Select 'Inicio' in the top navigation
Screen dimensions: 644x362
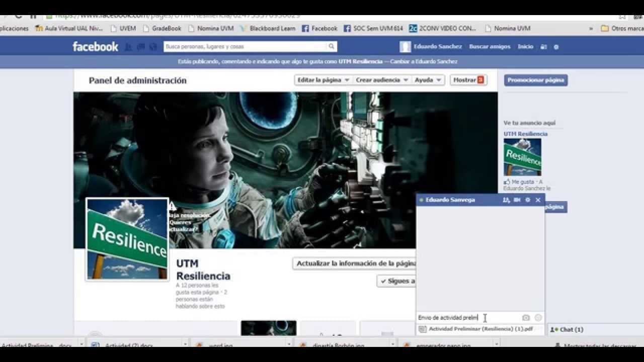tap(525, 46)
